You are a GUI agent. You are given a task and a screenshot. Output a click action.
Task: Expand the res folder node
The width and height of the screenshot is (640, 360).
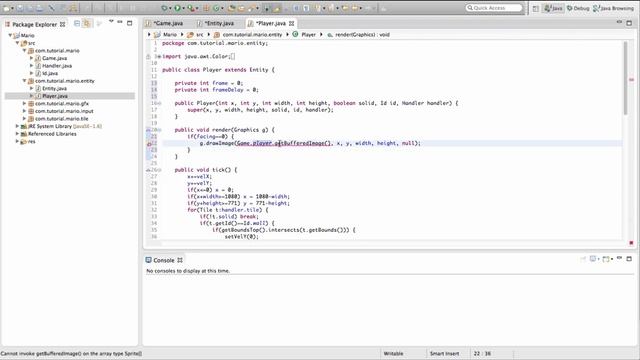17,141
